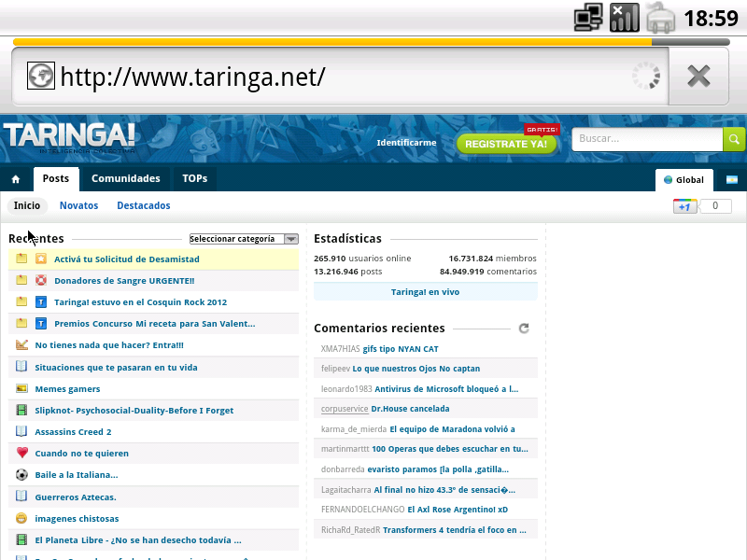Open comment link Antivirus de Microsoft bloqueó
Viewport: 747px width, 560px height.
tap(446, 389)
